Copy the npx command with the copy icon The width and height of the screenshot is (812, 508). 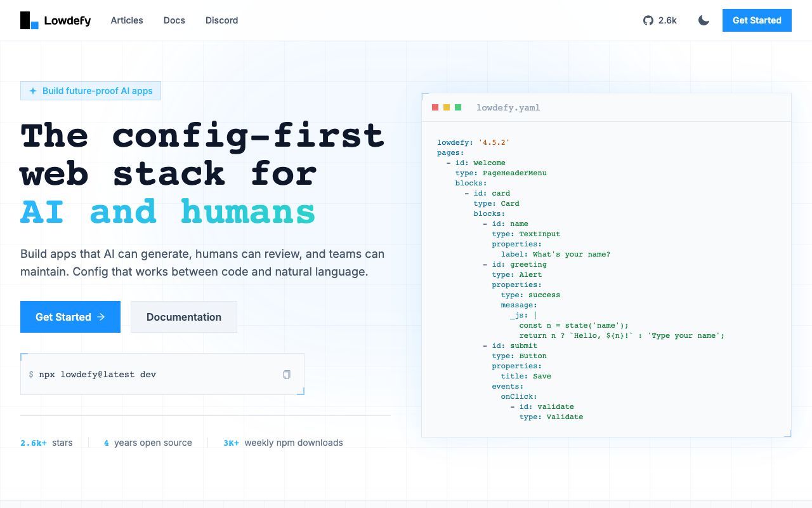point(287,375)
